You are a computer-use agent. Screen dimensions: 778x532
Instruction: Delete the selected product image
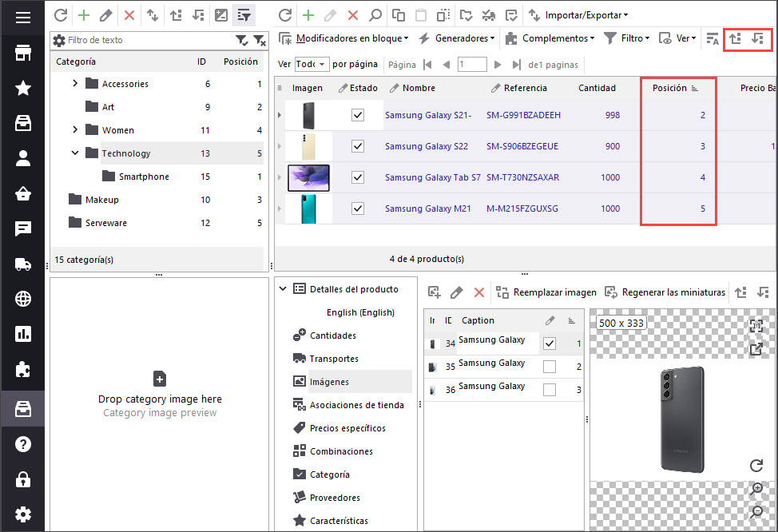(478, 292)
